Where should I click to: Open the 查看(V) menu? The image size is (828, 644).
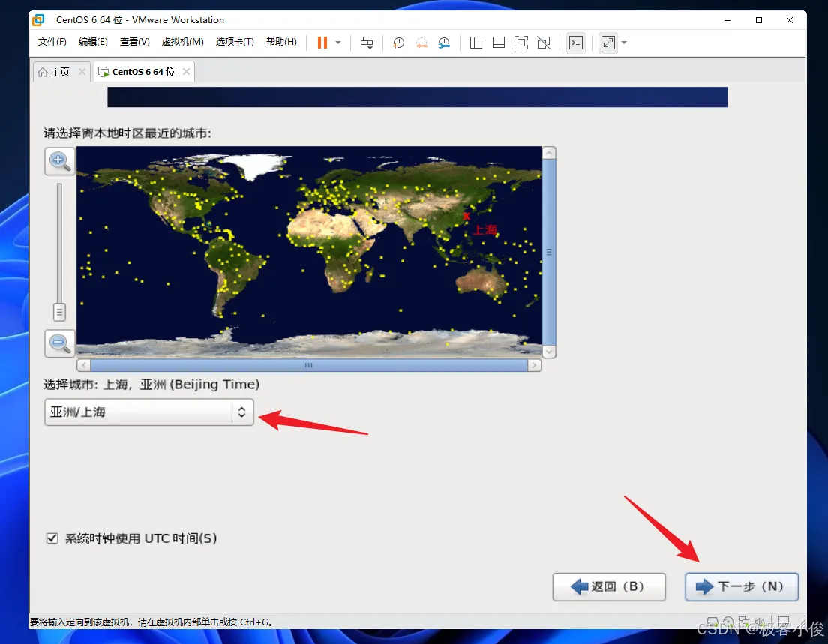135,42
